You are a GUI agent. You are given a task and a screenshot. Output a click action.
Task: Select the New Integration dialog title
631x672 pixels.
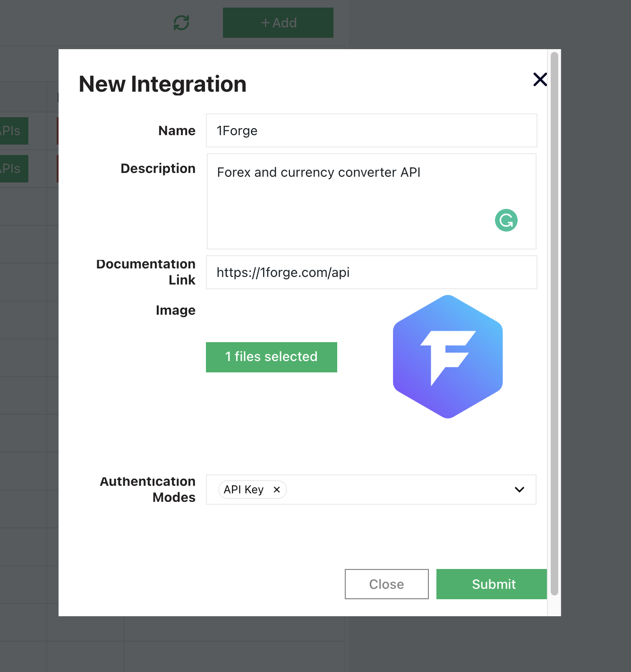[162, 84]
